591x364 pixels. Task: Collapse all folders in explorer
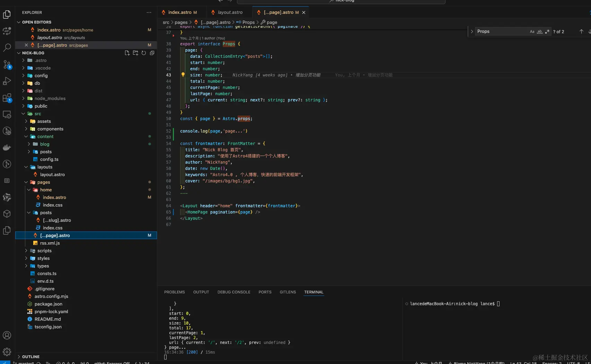pyautogui.click(x=152, y=53)
